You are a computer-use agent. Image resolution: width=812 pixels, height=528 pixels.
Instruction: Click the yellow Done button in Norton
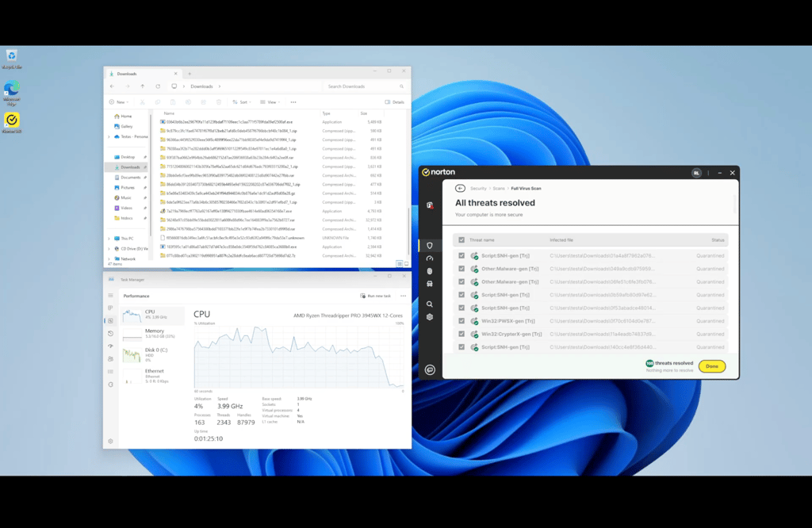coord(712,366)
